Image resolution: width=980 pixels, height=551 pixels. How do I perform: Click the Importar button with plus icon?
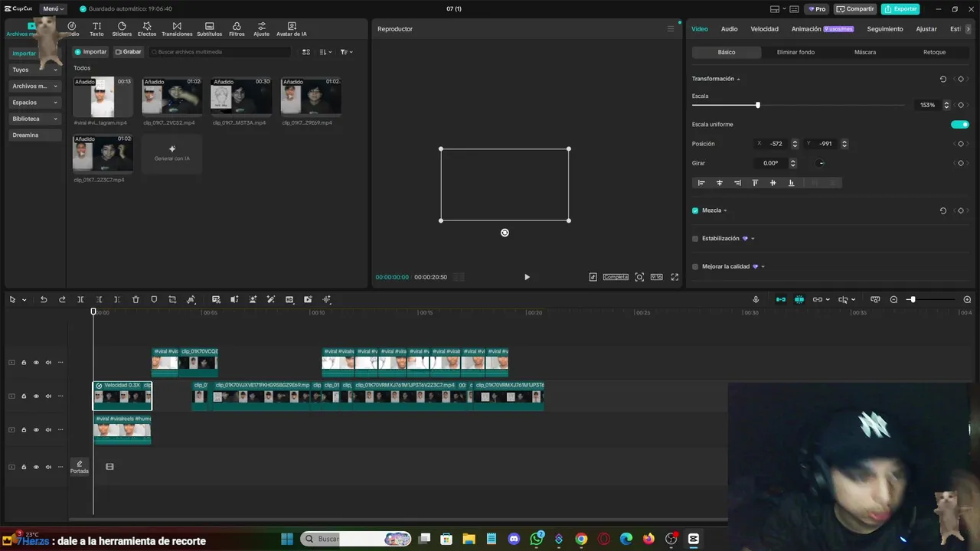(90, 52)
